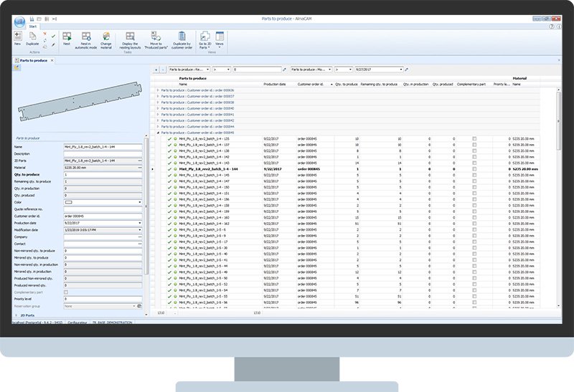Display the nesting layouts
Image resolution: width=574 pixels, height=392 pixels.
click(130, 38)
